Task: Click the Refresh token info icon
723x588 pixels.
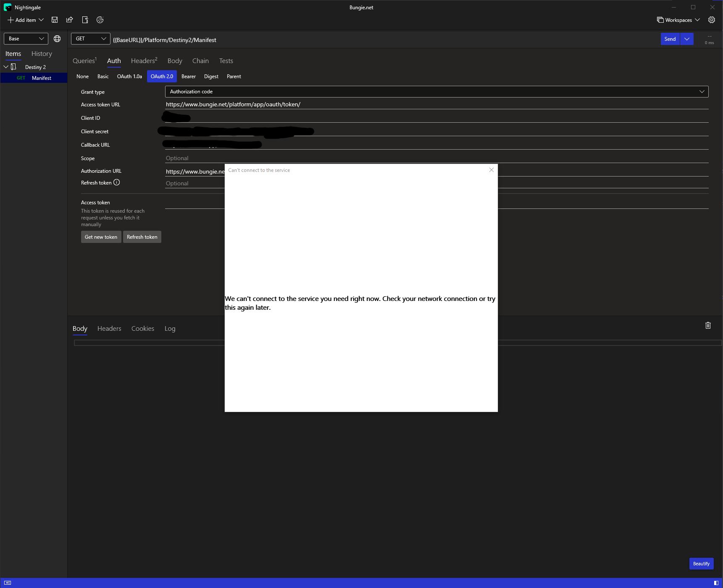Action: (x=117, y=182)
